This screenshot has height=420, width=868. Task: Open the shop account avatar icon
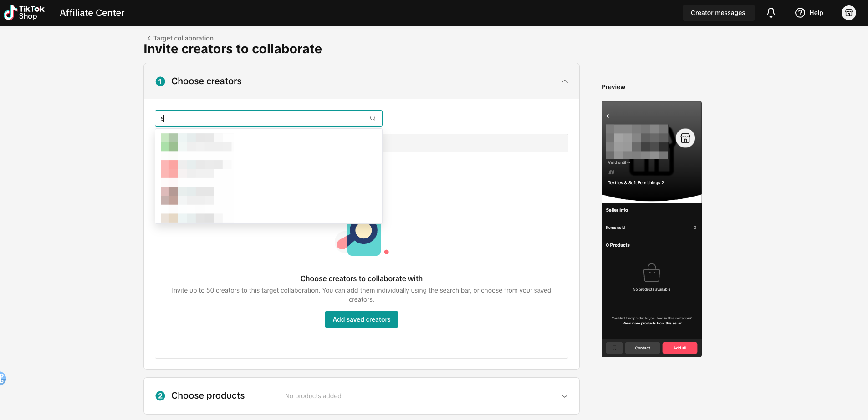point(849,13)
